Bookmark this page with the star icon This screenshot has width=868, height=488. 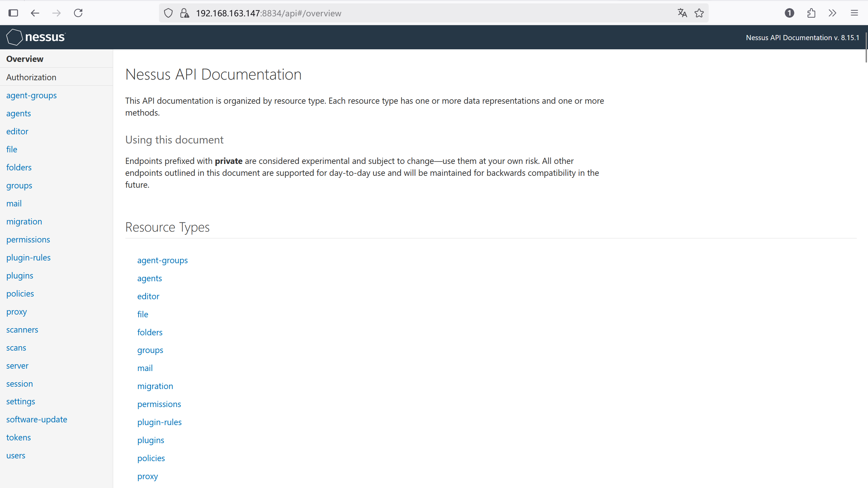pyautogui.click(x=699, y=13)
